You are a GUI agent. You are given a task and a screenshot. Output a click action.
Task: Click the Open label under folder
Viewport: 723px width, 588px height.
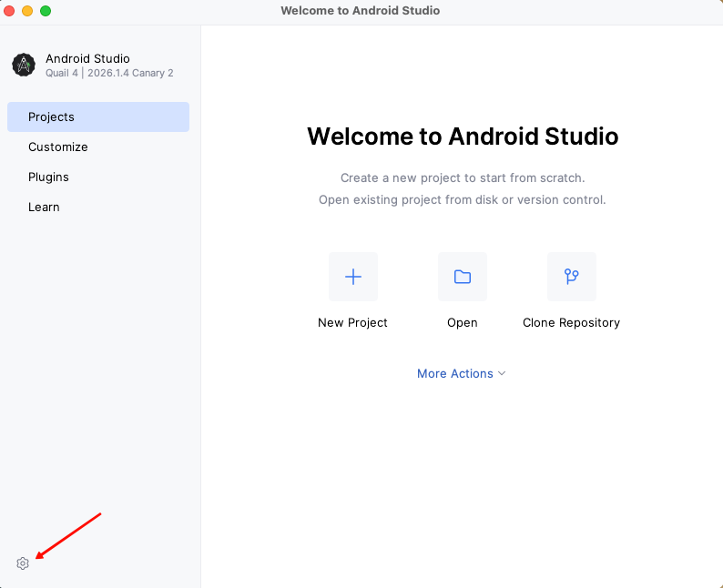coord(463,322)
